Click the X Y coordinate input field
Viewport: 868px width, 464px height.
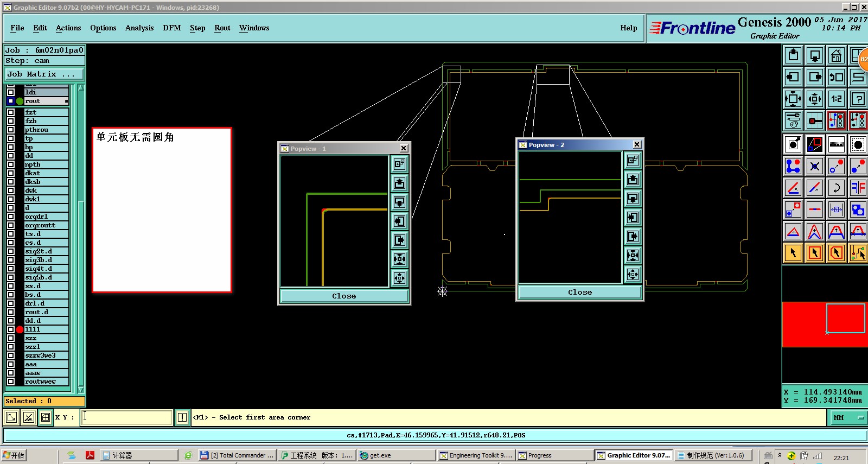tap(126, 417)
